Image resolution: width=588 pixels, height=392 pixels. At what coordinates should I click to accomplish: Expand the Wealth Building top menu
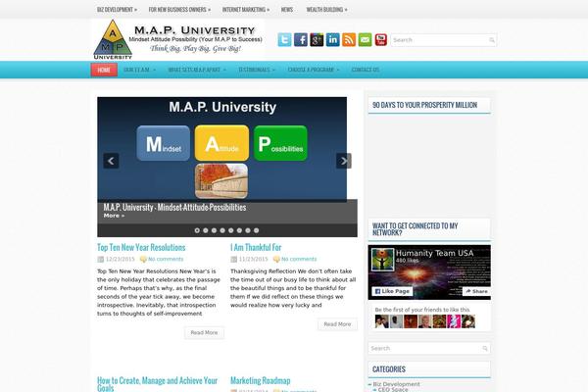326,10
